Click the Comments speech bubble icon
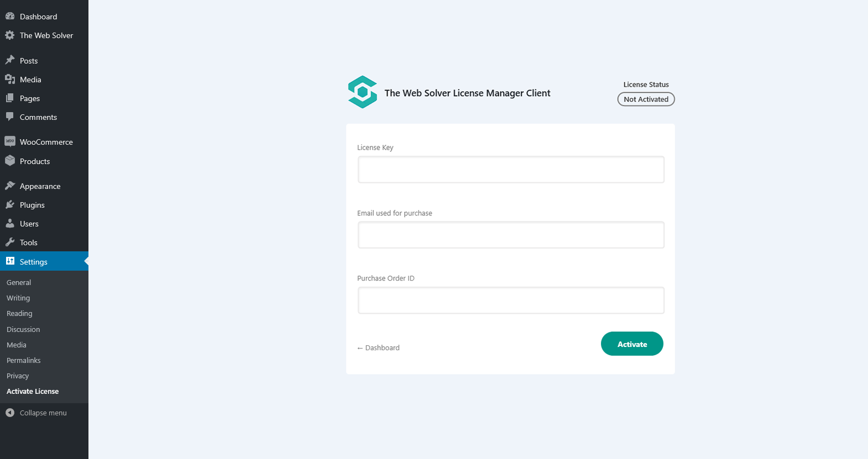 (x=10, y=117)
